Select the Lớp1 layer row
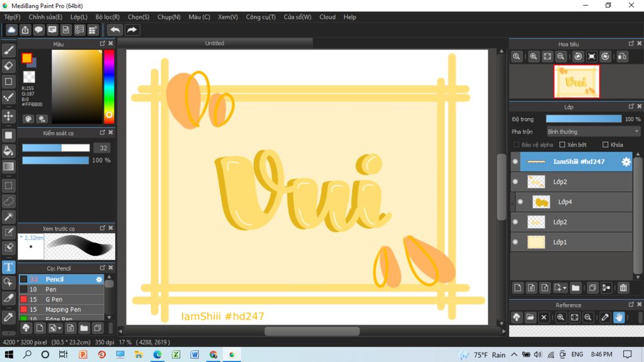The width and height of the screenshot is (644, 362). 572,242
